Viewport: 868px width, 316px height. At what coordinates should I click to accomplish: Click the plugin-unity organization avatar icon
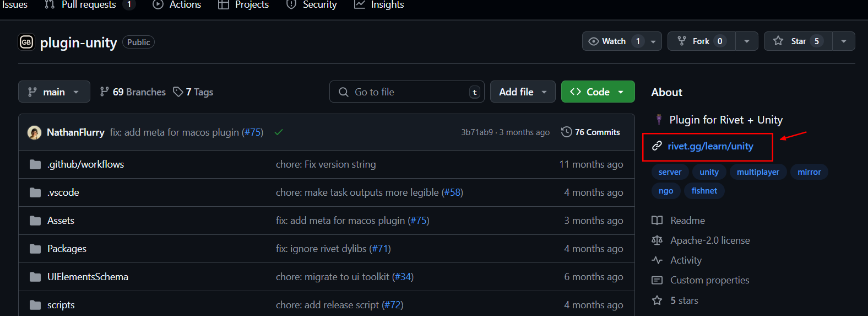[26, 42]
